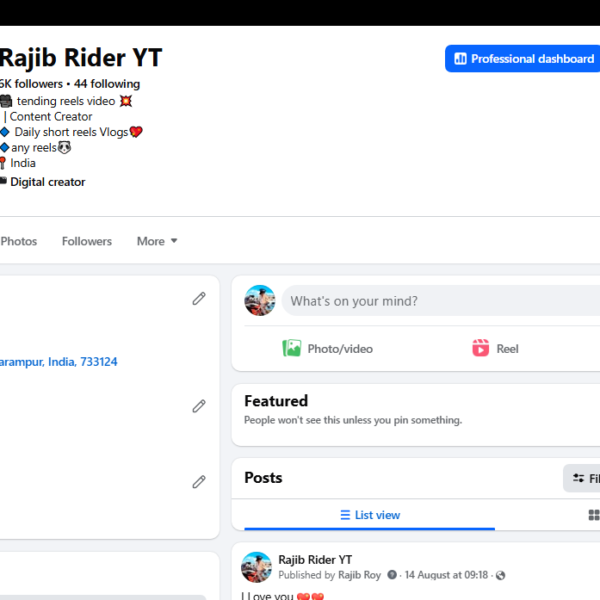Screen dimensions: 600x600
Task: Click the Digital creator category text
Action: click(48, 182)
